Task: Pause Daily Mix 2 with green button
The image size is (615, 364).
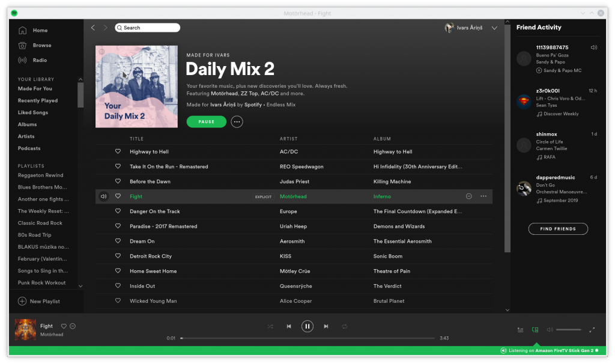Action: click(207, 121)
